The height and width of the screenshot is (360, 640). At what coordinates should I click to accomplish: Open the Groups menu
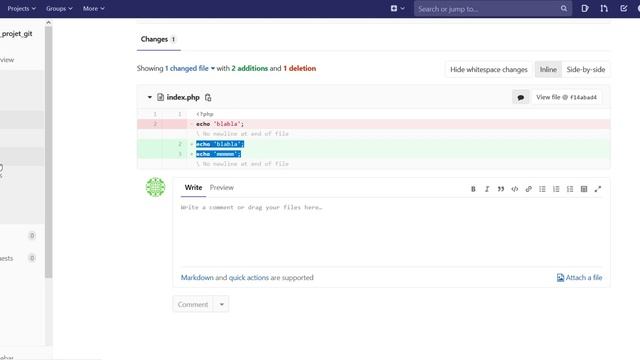point(59,9)
